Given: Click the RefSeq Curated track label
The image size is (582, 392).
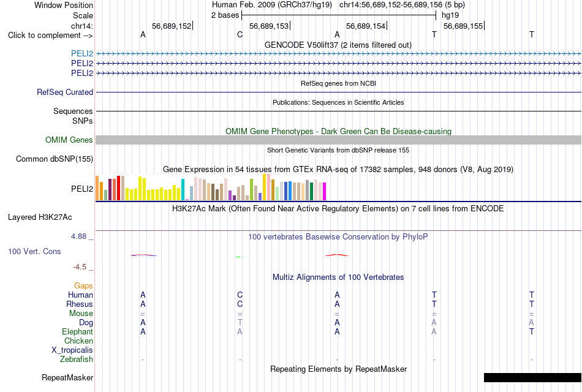Looking at the screenshot, I should (64, 92).
